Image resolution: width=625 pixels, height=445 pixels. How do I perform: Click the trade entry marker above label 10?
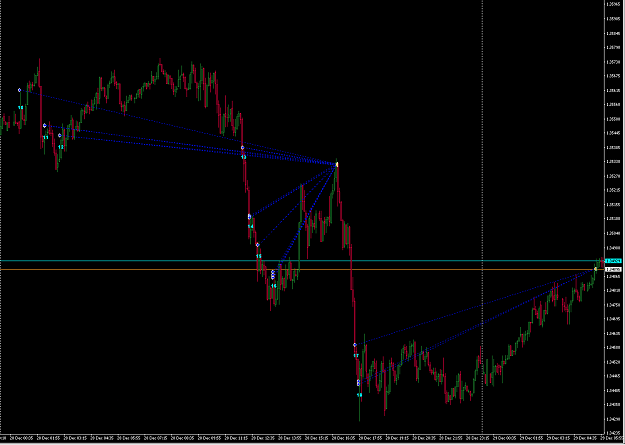(19, 90)
